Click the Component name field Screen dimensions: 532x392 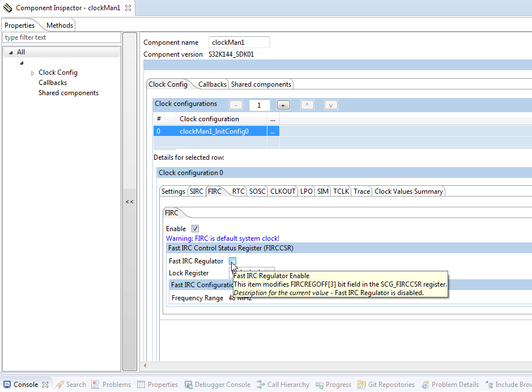[239, 42]
